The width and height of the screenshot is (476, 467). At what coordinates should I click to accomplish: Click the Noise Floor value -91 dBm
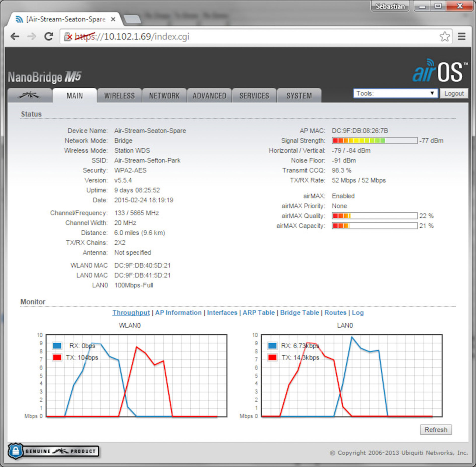(344, 160)
